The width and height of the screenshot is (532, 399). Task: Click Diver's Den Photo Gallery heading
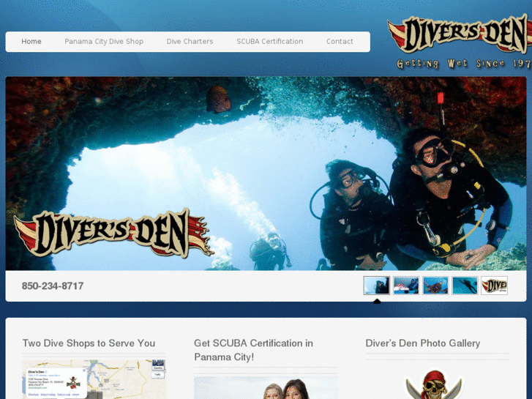(423, 343)
